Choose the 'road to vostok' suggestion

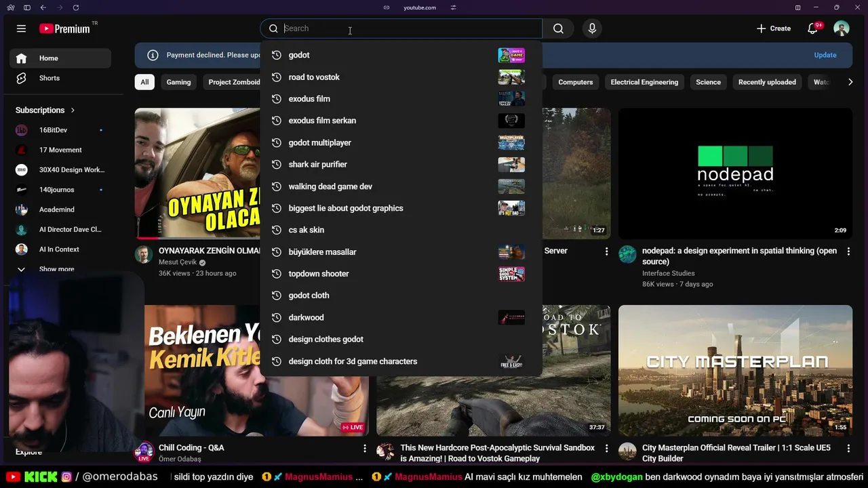[401, 77]
